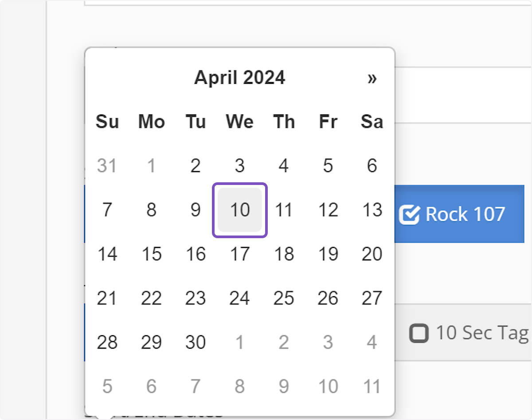This screenshot has width=532, height=420.
Task: Click the April 2024 month header
Action: tap(239, 78)
